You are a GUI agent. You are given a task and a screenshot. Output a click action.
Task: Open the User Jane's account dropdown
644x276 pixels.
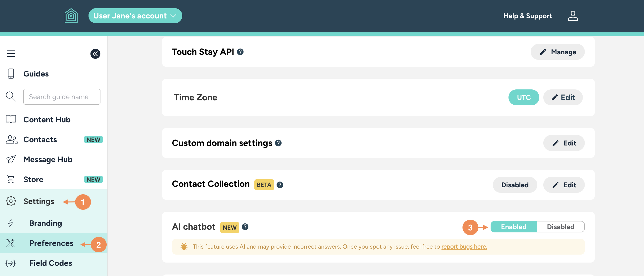[x=135, y=16]
